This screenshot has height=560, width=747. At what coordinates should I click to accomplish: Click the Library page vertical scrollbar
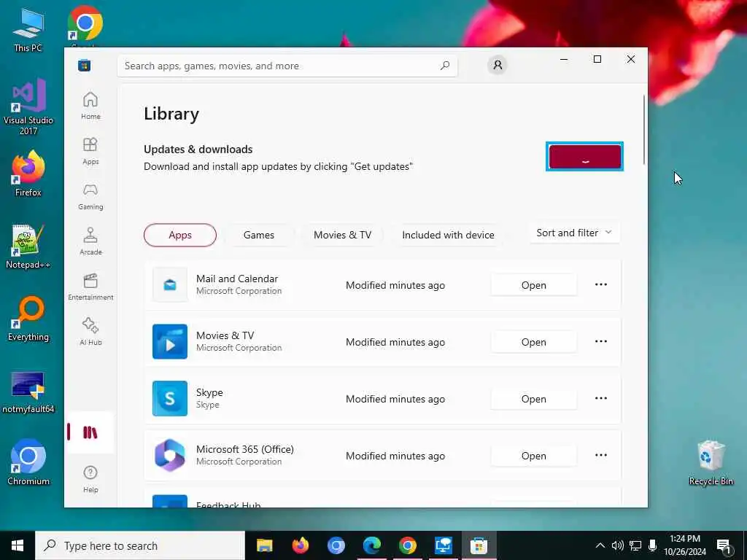(x=643, y=130)
